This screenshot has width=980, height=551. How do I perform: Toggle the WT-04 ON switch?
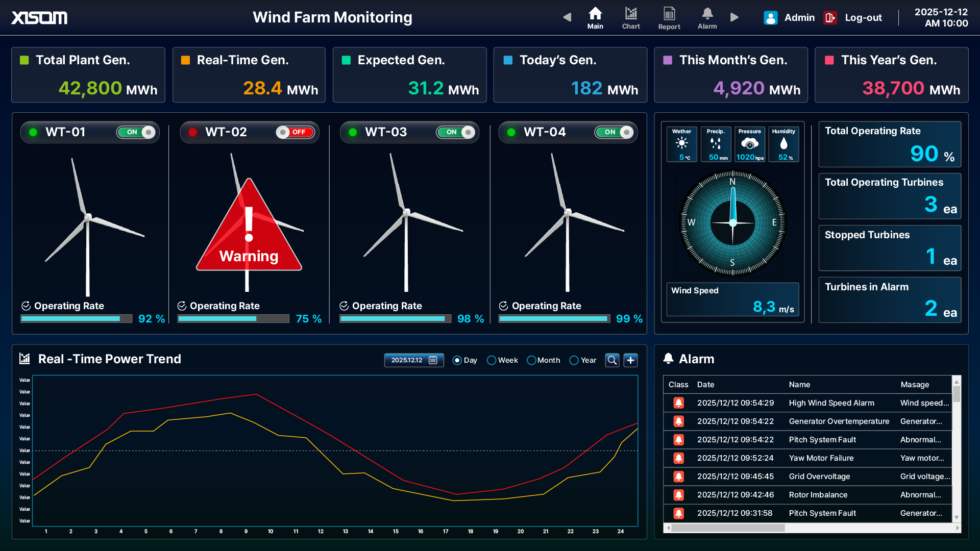614,132
